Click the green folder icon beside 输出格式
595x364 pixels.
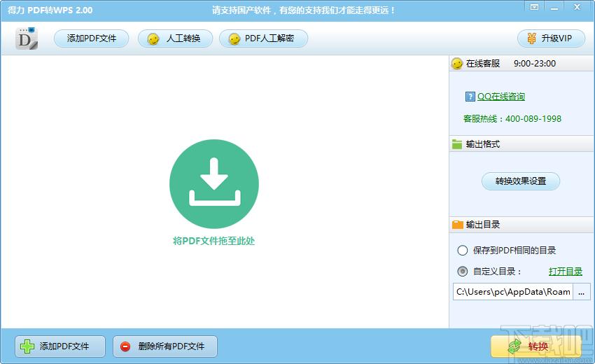coord(457,144)
